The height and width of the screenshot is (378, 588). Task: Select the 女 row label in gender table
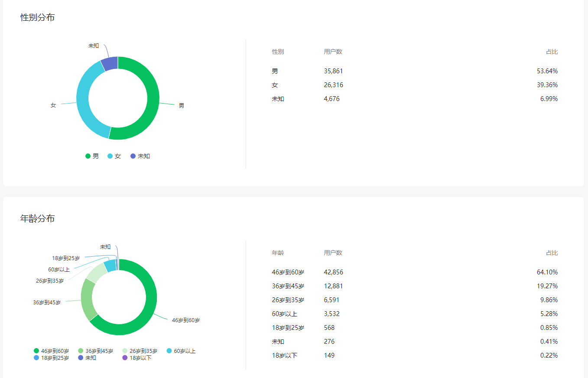pos(275,85)
